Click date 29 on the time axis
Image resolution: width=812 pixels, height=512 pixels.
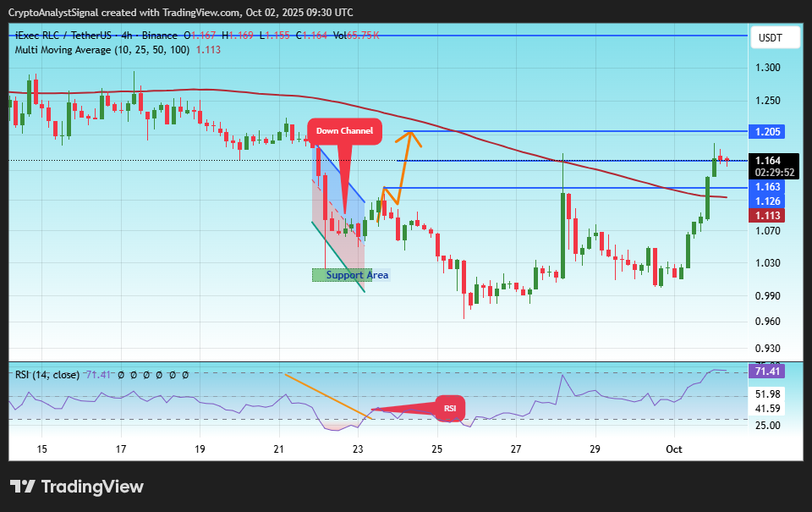(x=595, y=449)
